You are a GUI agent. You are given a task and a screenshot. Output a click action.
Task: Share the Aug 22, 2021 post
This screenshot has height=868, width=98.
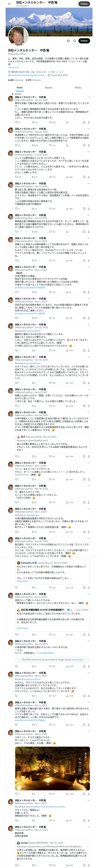click(89, 145)
